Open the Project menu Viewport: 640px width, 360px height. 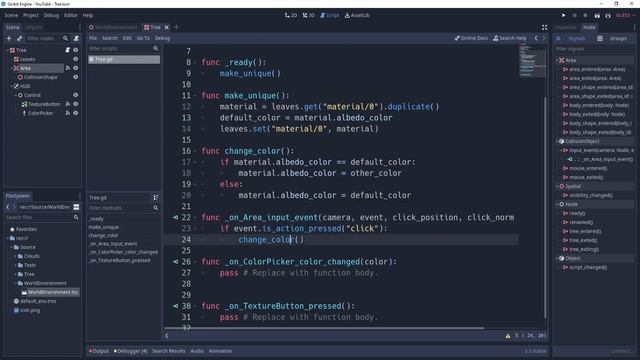tap(31, 16)
